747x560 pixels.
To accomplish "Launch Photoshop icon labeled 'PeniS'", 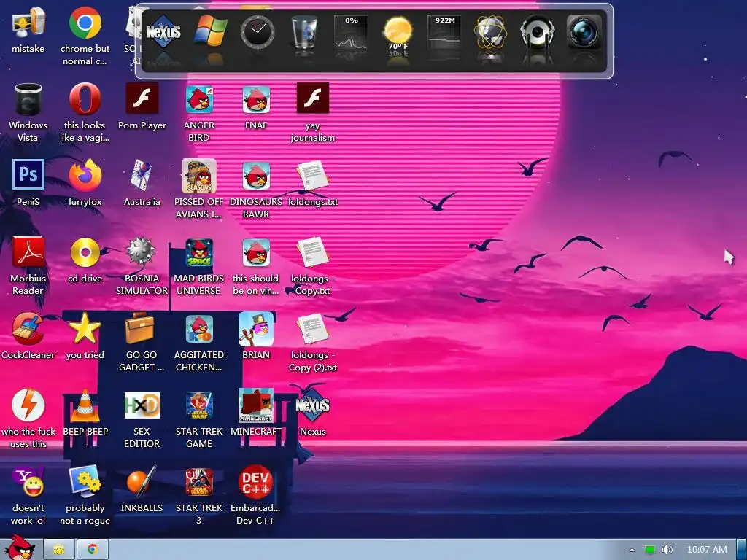I will (28, 174).
